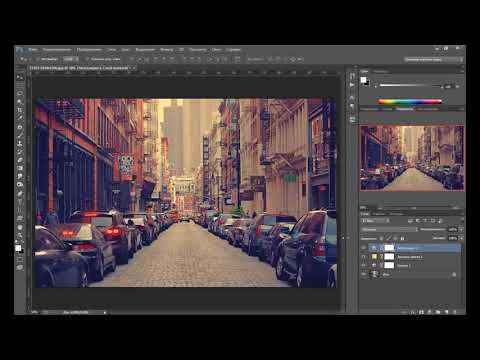Open the layer blending mode dropdown

click(389, 229)
